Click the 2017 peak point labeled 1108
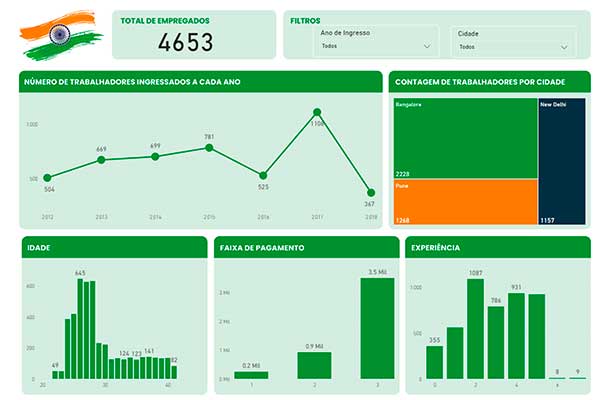The width and height of the screenshot is (600, 400). pos(317,113)
